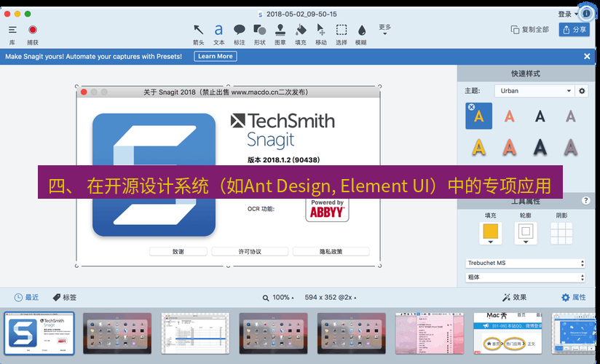Dismiss the Presets promo banner
Viewport: 600px width, 364px height.
tap(587, 56)
